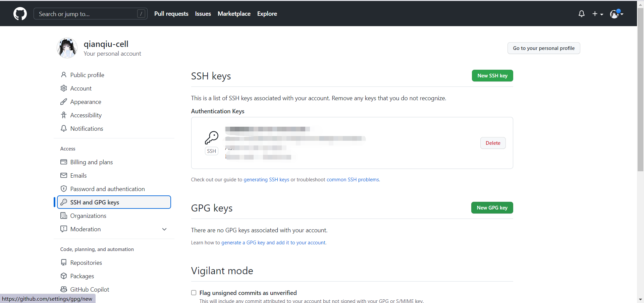
Task: Click the Emails envelope icon
Action: (x=64, y=175)
